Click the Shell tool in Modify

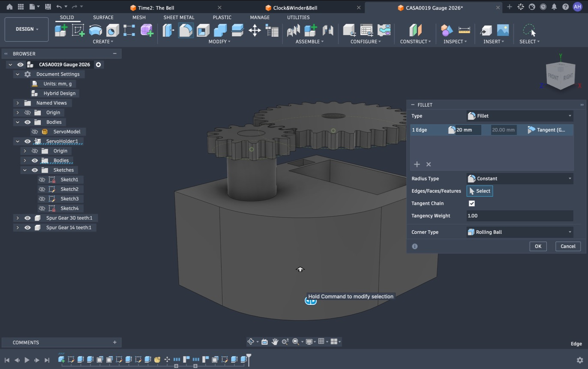(x=203, y=30)
